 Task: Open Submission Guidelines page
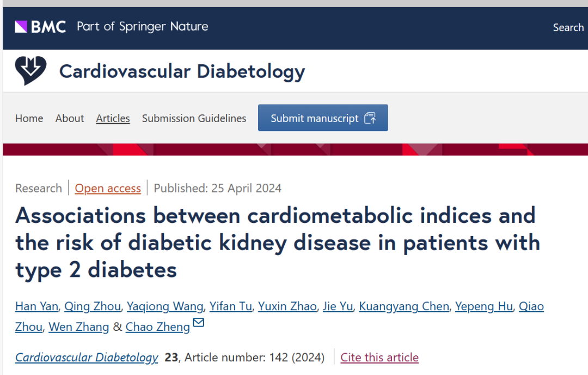[194, 118]
